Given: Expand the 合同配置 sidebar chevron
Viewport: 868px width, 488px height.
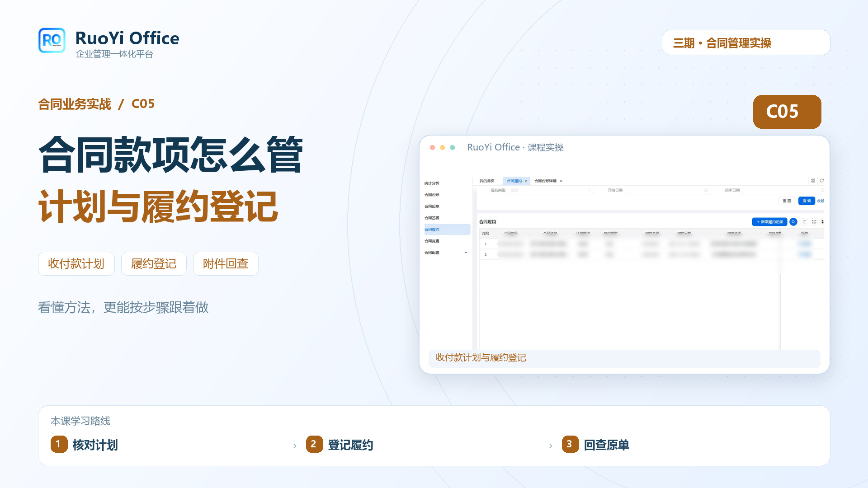Looking at the screenshot, I should [x=466, y=253].
